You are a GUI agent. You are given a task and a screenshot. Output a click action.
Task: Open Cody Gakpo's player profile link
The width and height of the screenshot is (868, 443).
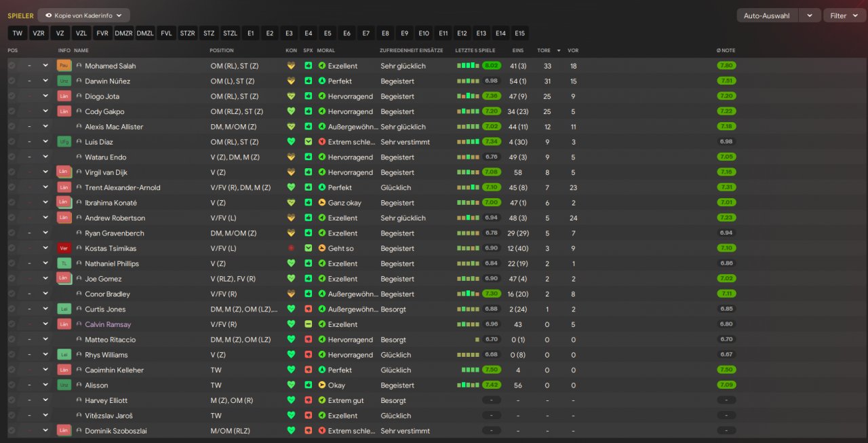pyautogui.click(x=104, y=111)
